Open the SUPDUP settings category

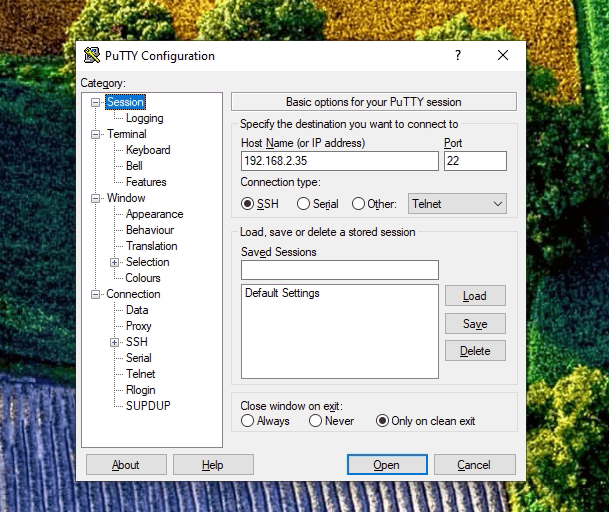tap(148, 406)
